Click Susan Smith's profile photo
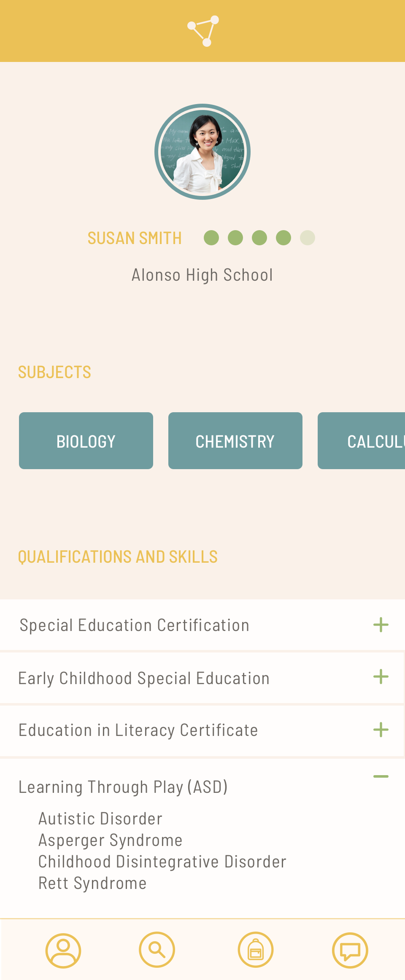 point(202,152)
